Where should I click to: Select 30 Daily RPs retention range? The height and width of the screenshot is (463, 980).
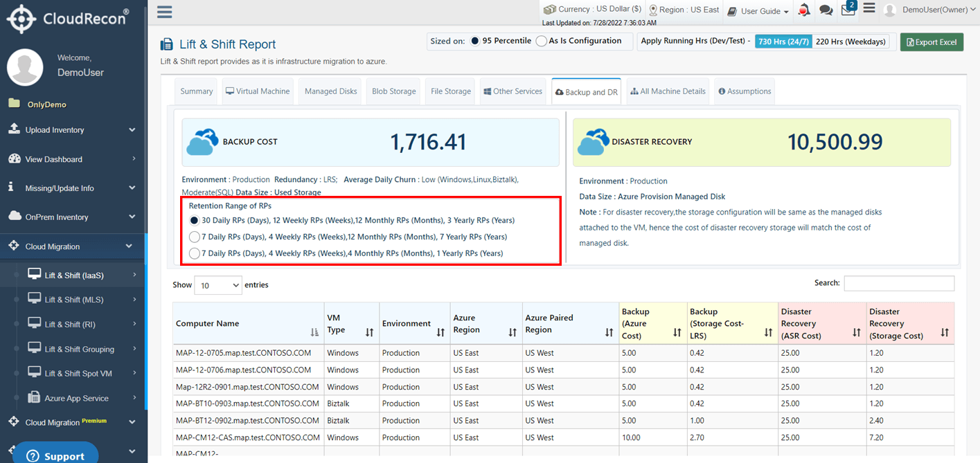pos(195,221)
